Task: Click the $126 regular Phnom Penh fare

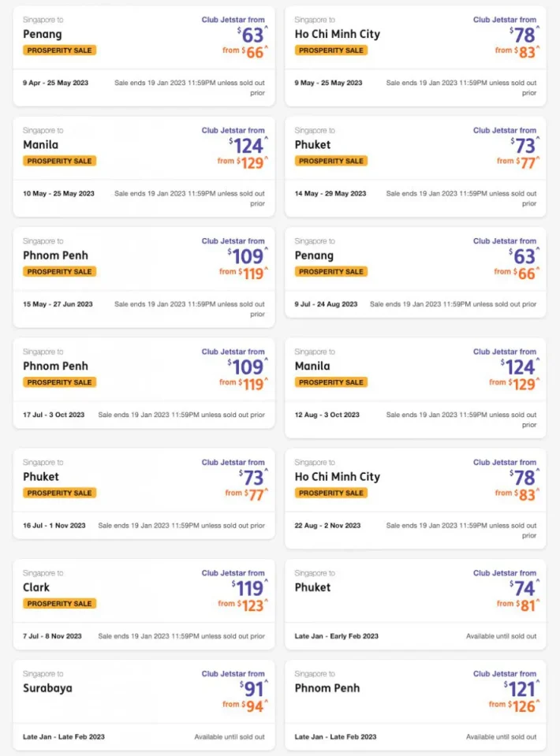Action: pos(521,706)
